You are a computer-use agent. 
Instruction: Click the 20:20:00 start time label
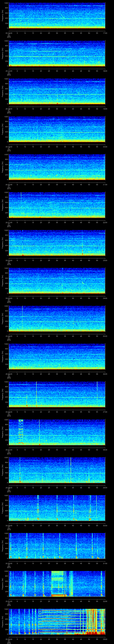[9, 184]
